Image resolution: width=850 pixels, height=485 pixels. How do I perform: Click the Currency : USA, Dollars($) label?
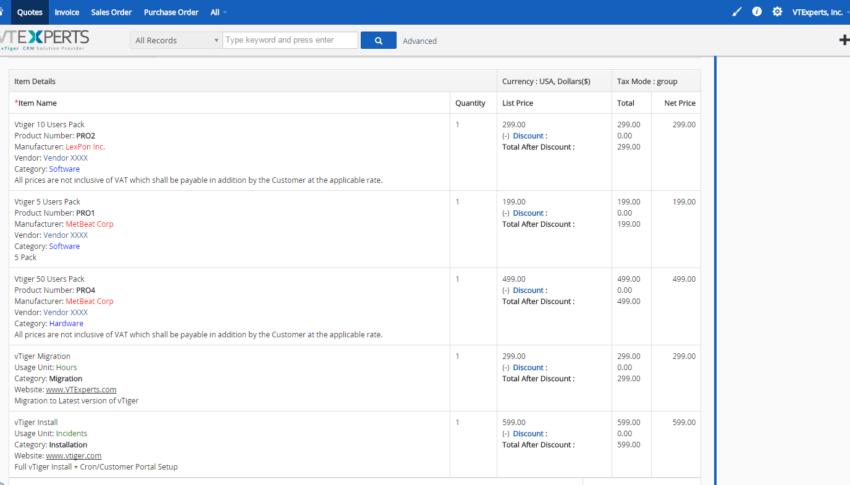(x=546, y=81)
